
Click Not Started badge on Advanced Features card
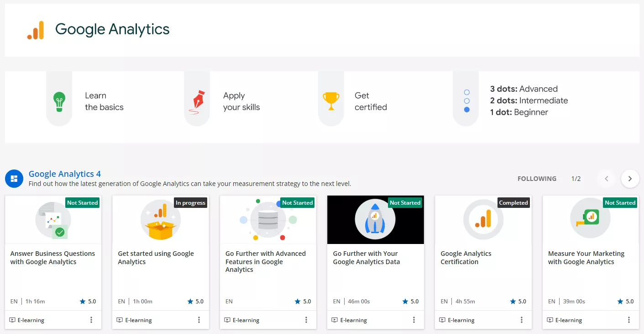point(298,202)
